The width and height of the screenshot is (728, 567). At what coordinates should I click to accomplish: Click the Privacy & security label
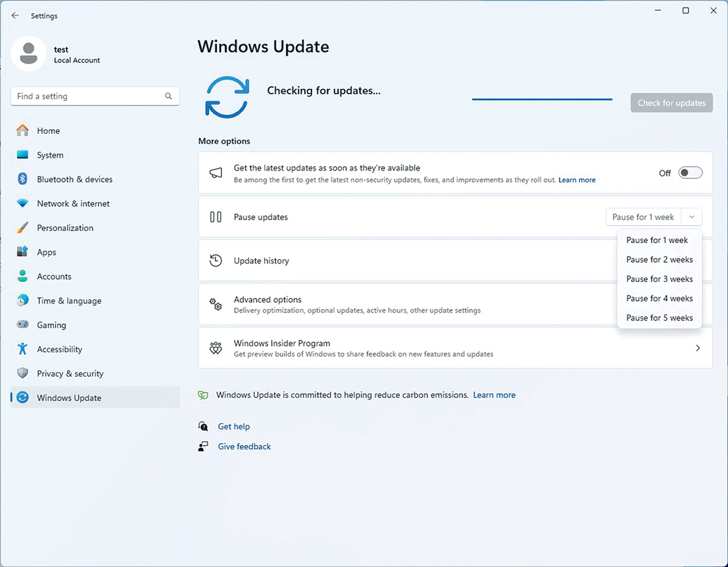click(x=70, y=374)
